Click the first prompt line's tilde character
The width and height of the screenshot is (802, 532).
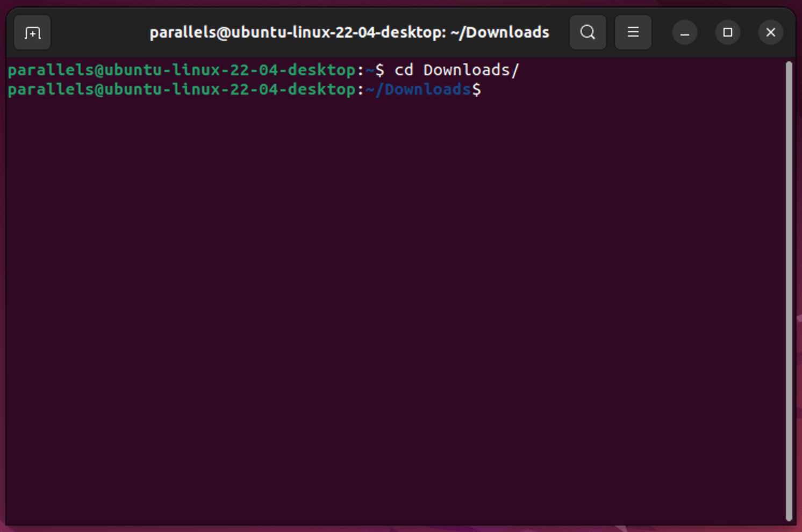pyautogui.click(x=370, y=69)
